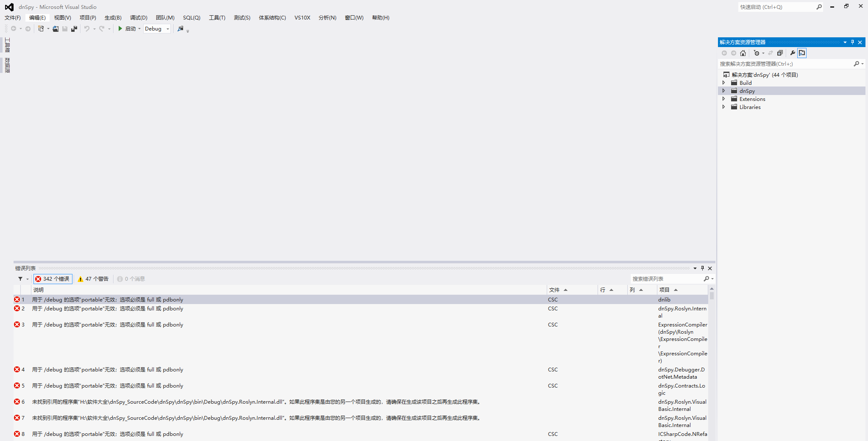This screenshot has width=868, height=441.
Task: Click the Find in Files toolbar icon
Action: [x=181, y=29]
